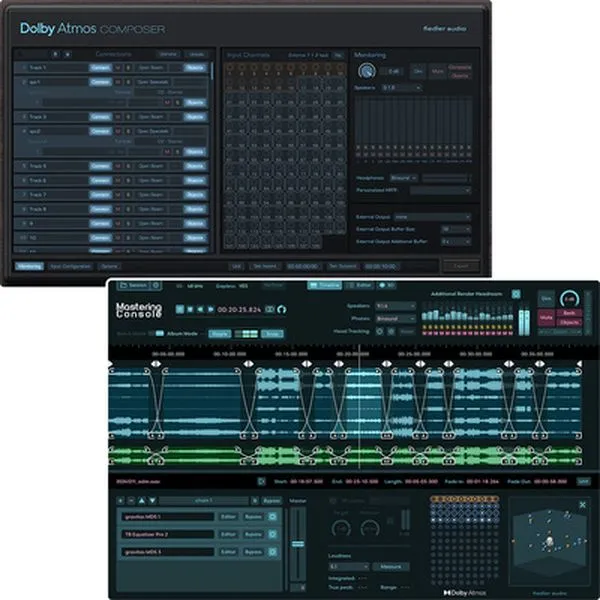The image size is (600, 600).
Task: Click the Export button in Composer
Action: pyautogui.click(x=461, y=266)
